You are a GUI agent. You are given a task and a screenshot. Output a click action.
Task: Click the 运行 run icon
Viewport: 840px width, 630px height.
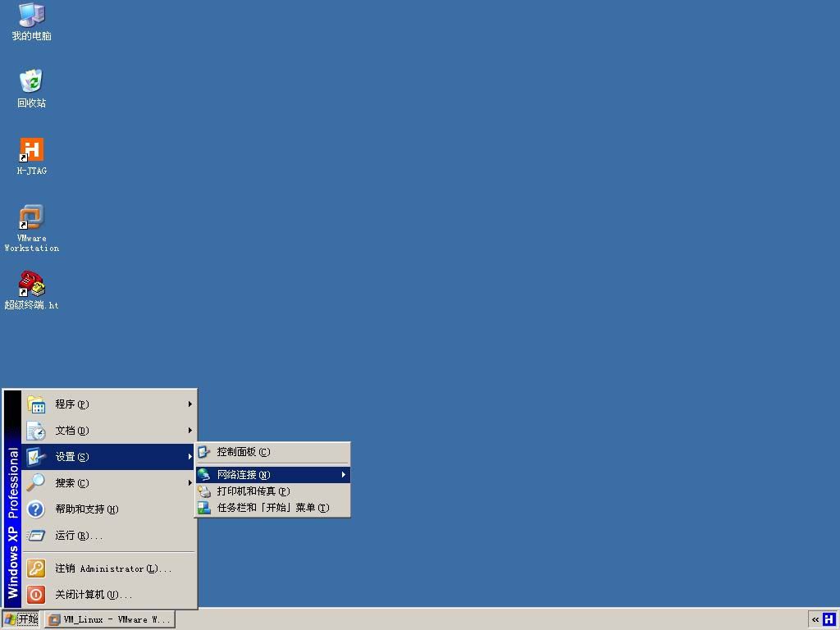pyautogui.click(x=36, y=536)
